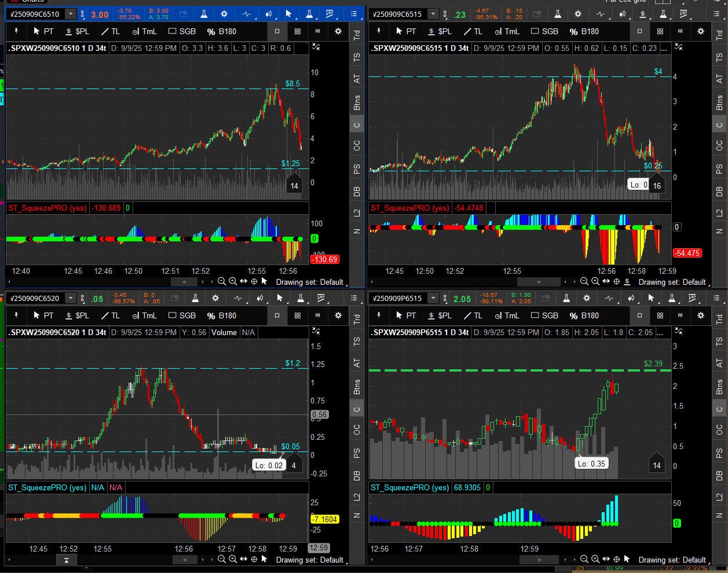Click the ST_SqueezePRO (yes) label in the P6515 chart
This screenshot has width=728, height=573.
(x=409, y=487)
